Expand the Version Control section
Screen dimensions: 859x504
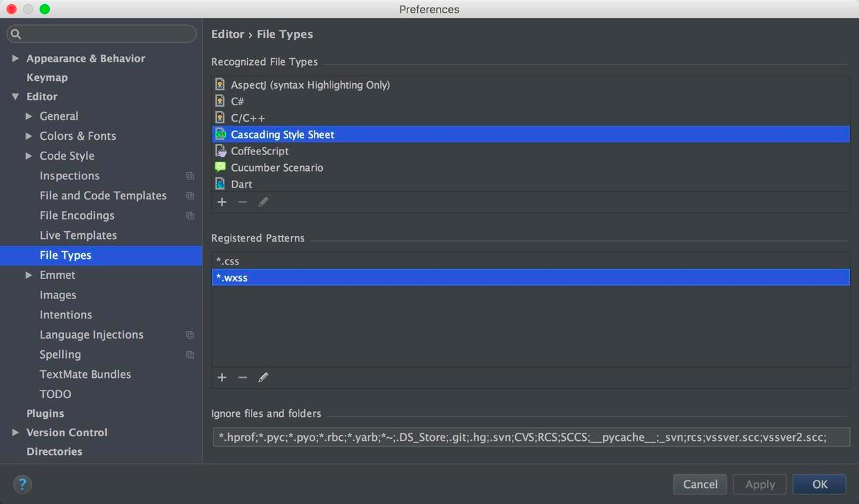click(15, 432)
